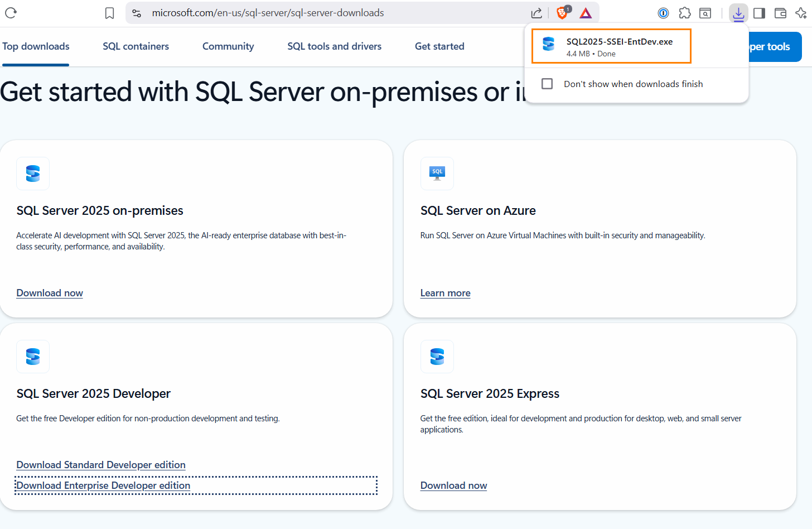Open the extensions puzzle-piece icon
Viewport: 812px width, 529px height.
pos(684,13)
